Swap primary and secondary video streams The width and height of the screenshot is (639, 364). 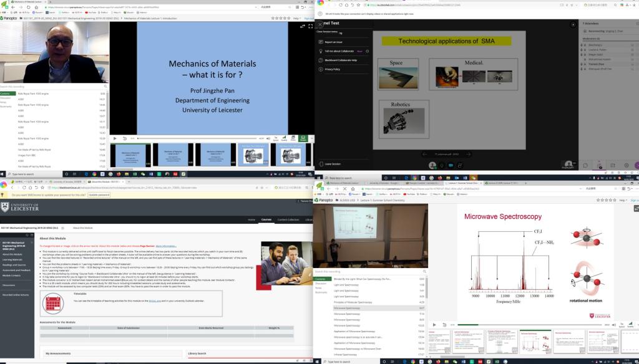tap(303, 26)
